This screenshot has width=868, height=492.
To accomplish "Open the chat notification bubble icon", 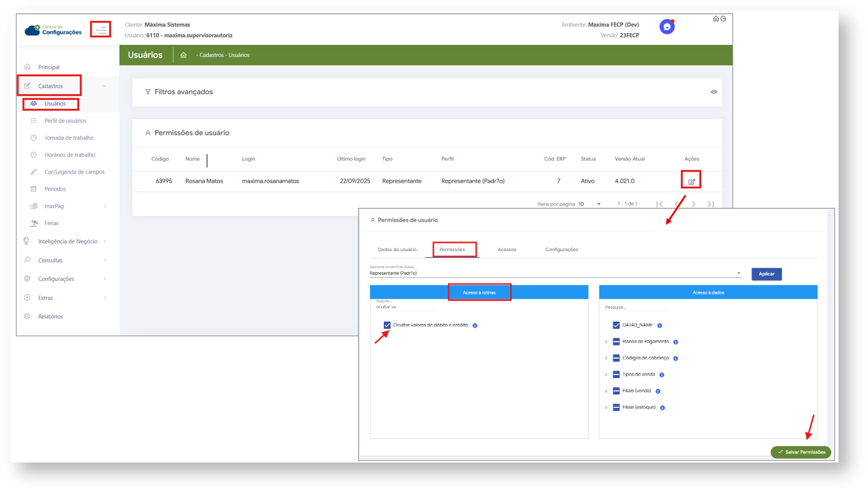I will 667,27.
